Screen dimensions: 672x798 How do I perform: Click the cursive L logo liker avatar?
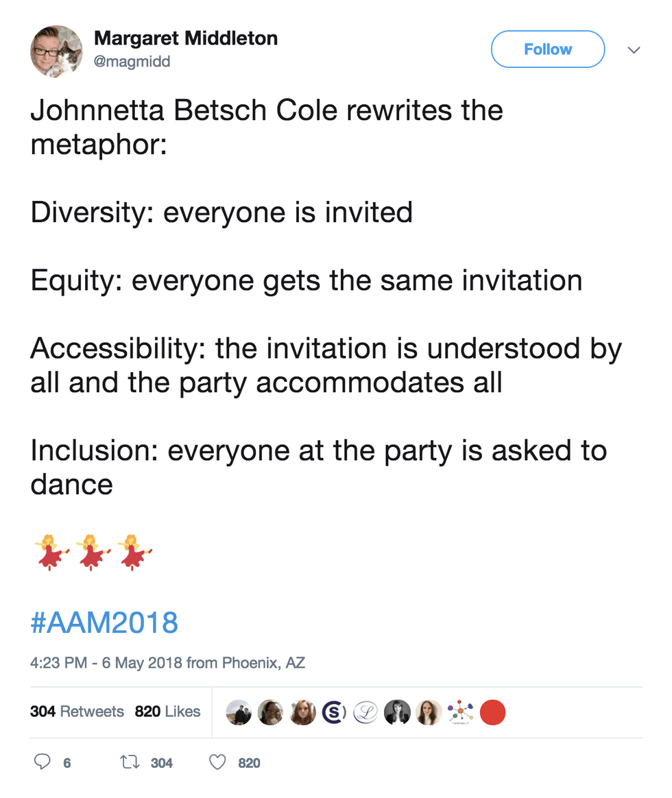click(365, 712)
